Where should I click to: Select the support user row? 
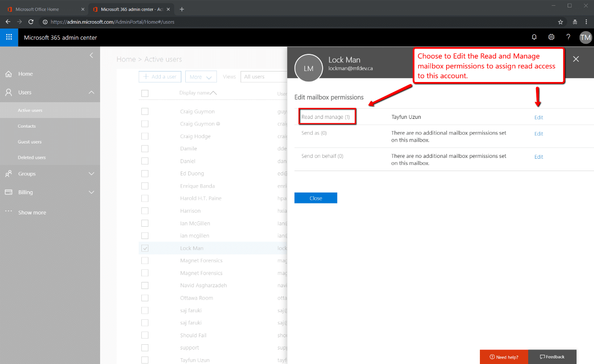(x=213, y=348)
